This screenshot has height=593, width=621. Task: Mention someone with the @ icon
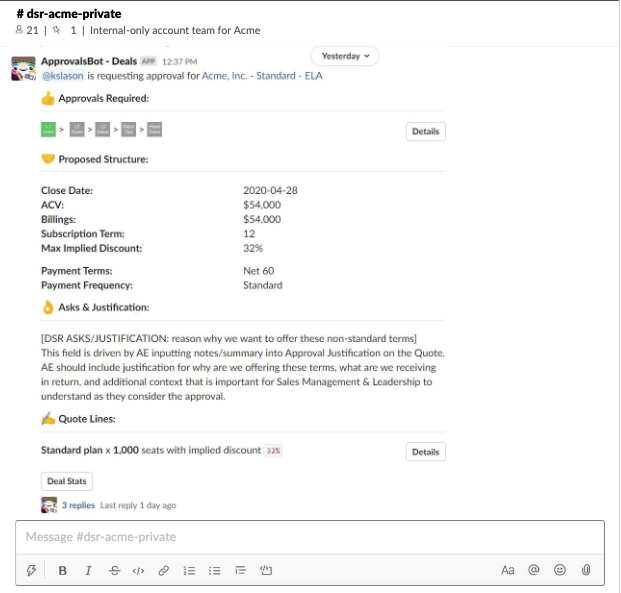tap(534, 570)
